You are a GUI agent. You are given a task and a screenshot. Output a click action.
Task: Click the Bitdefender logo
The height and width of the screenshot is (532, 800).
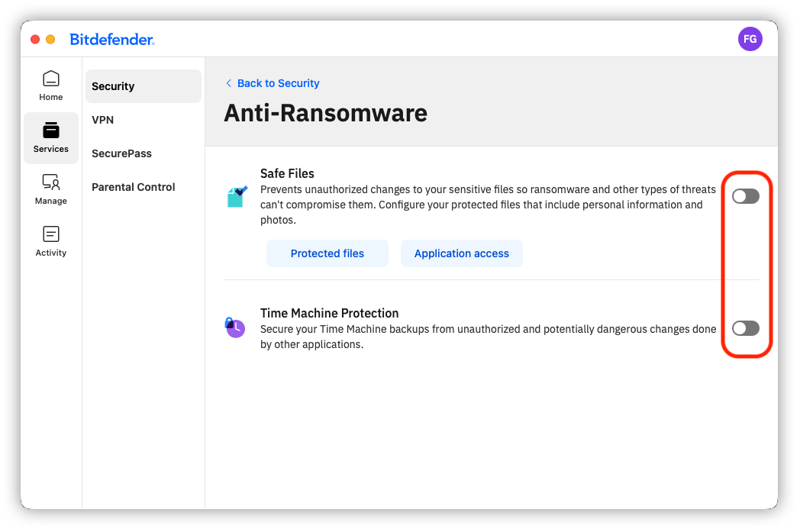[112, 39]
